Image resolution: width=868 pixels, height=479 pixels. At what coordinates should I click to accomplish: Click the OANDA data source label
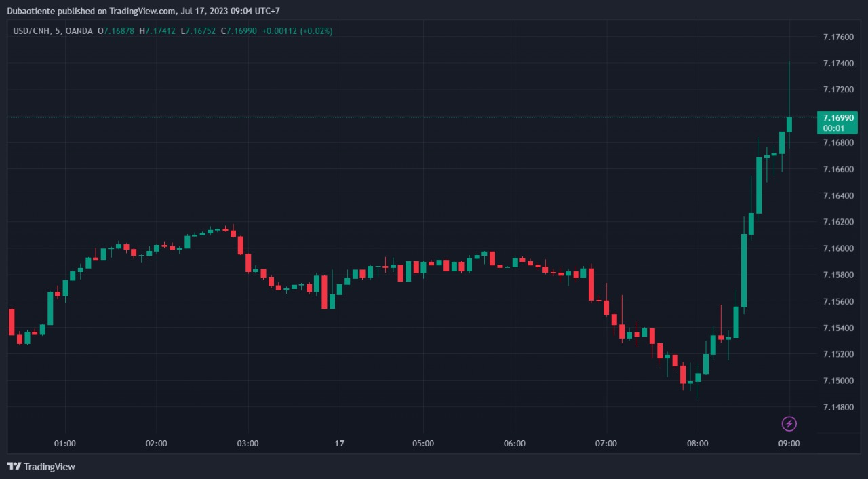[x=80, y=31]
